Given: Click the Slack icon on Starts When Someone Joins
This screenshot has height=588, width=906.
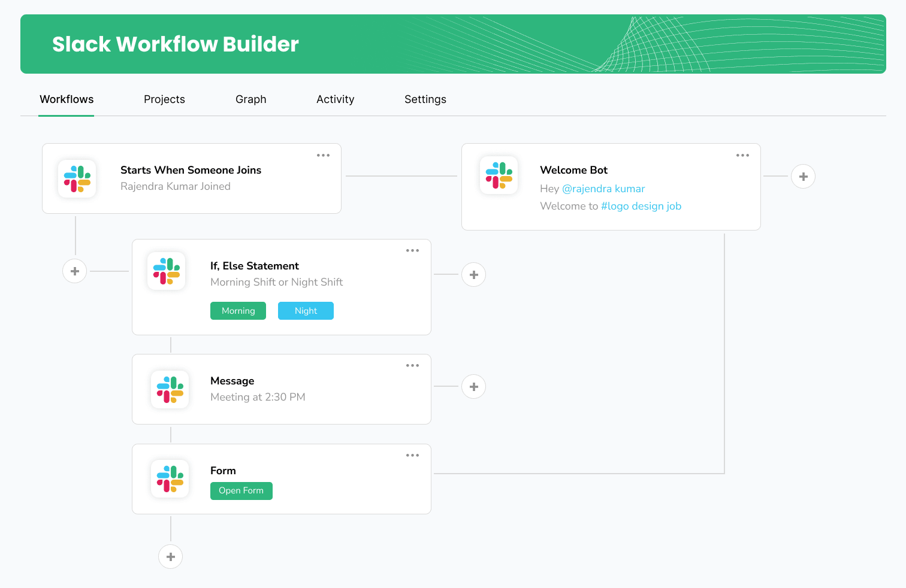Looking at the screenshot, I should (x=77, y=178).
